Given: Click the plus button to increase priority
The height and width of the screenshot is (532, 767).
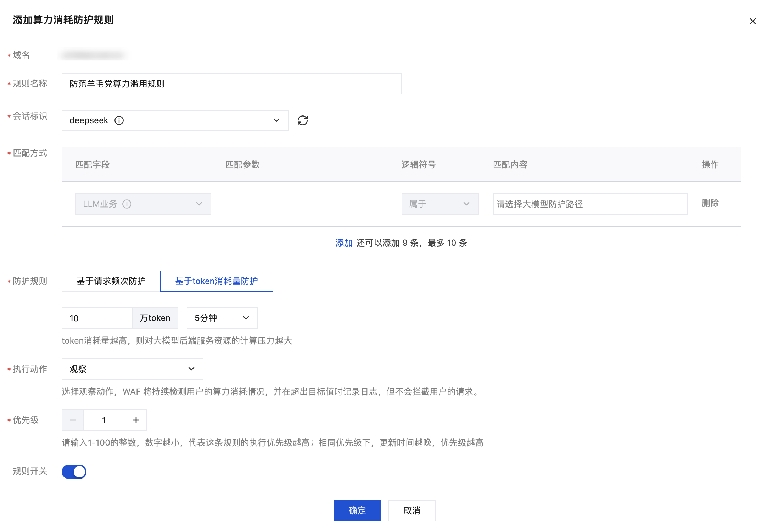Looking at the screenshot, I should 136,420.
